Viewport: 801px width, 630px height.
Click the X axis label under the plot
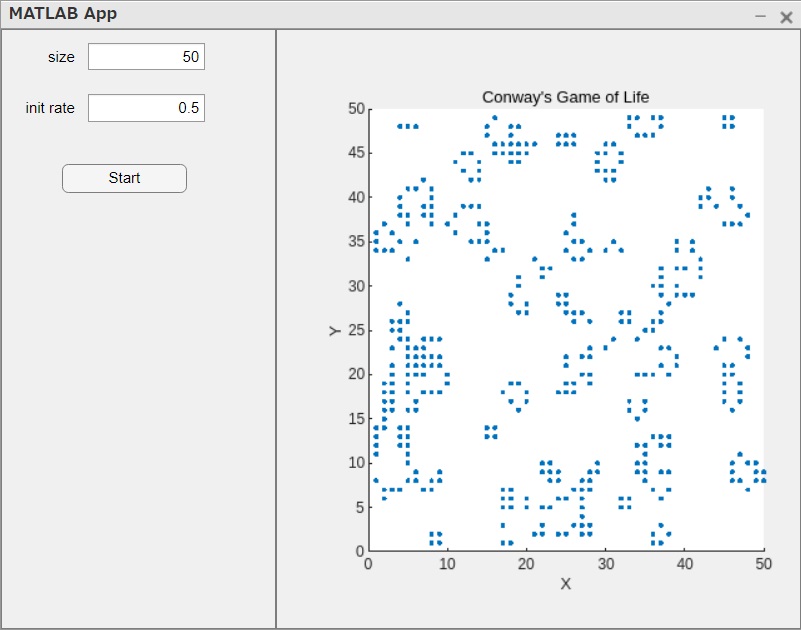(566, 584)
